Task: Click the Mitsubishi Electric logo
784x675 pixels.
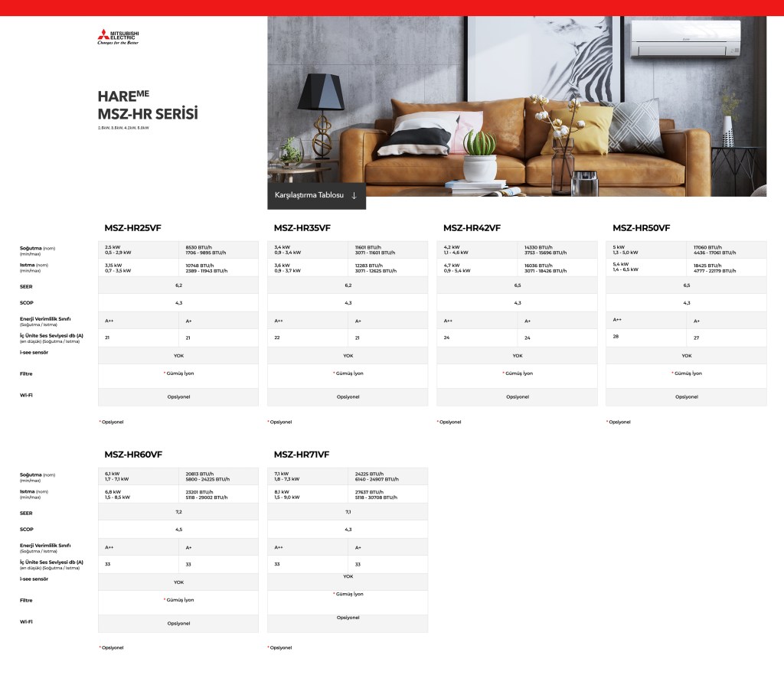Action: point(118,37)
